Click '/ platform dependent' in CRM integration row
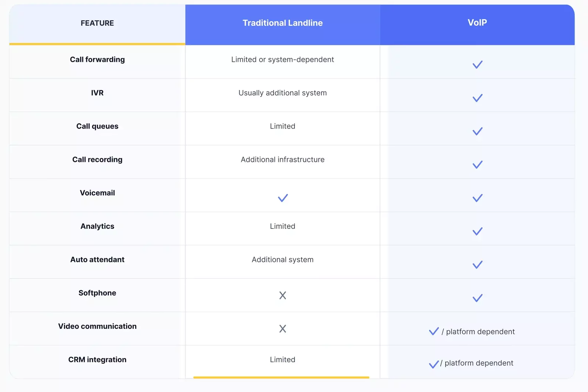 (x=477, y=363)
